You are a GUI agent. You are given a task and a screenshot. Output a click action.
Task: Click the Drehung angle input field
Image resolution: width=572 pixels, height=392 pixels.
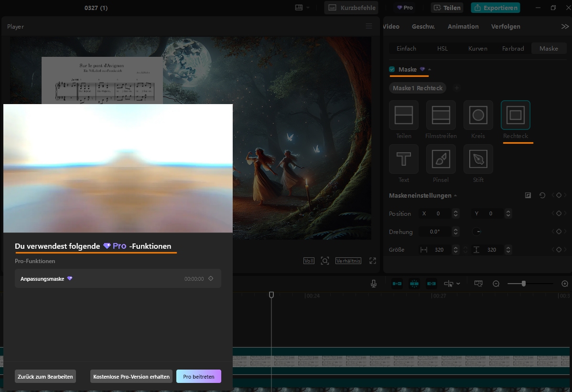point(436,232)
